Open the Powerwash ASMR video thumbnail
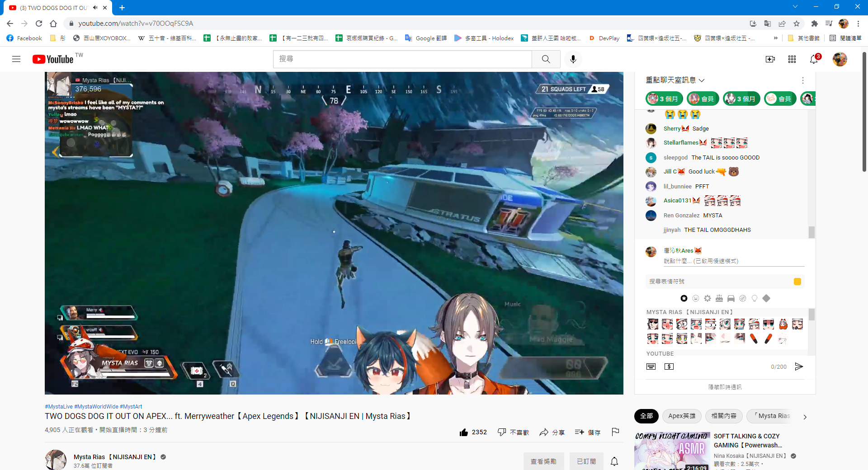 pos(672,451)
